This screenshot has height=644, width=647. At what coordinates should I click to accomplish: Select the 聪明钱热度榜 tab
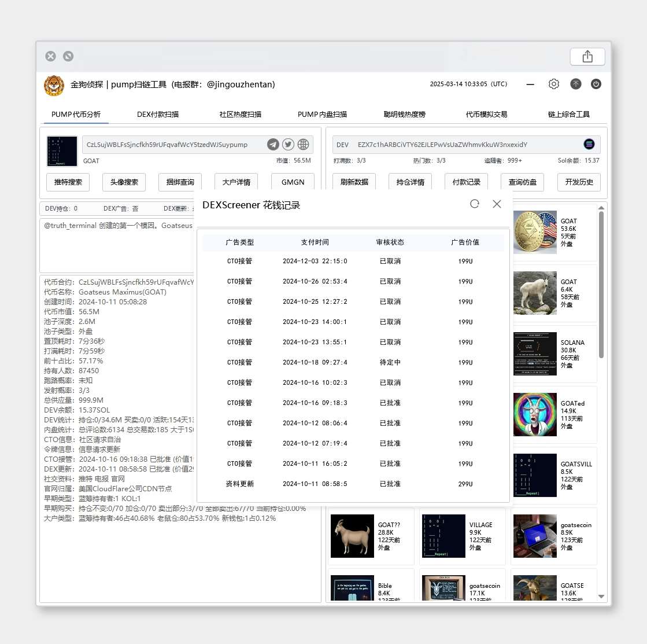point(404,115)
